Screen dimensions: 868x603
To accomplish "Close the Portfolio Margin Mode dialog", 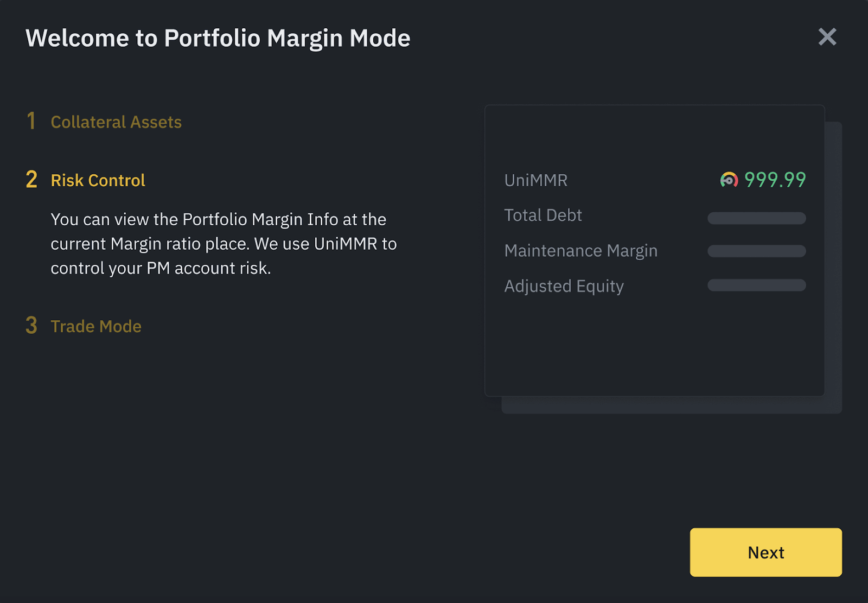I will [x=827, y=37].
